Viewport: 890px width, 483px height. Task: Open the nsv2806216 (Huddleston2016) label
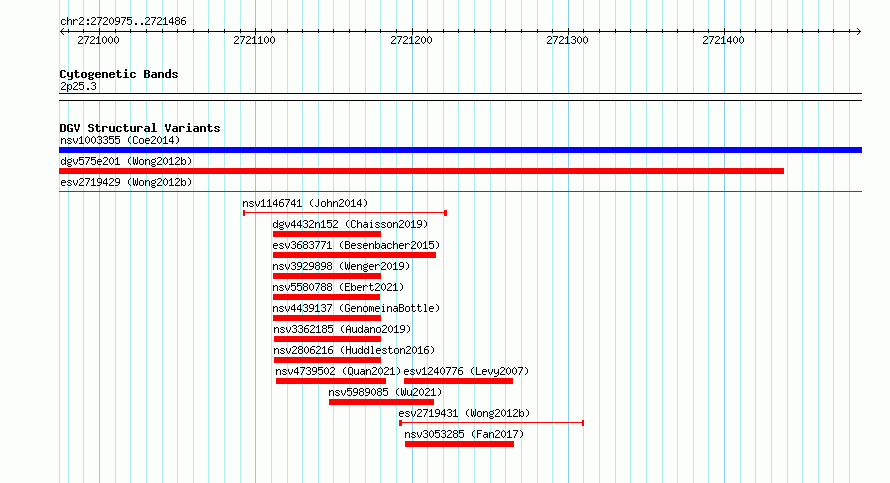click(354, 350)
